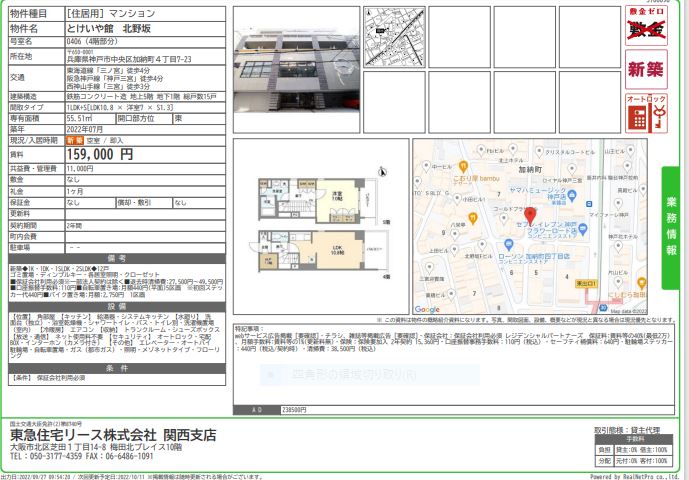
Task: Select company name '東急住宅リース株式会社 関西支店'
Action: pyautogui.click(x=113, y=435)
